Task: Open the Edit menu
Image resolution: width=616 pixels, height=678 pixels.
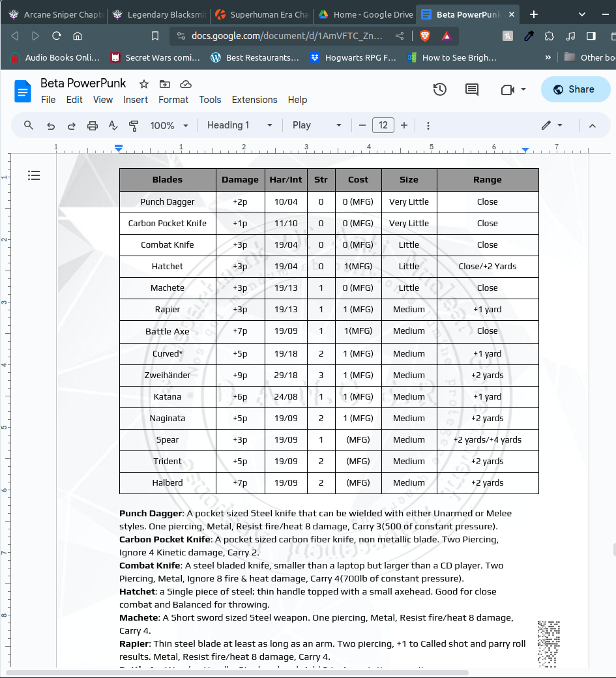Action: coord(74,100)
